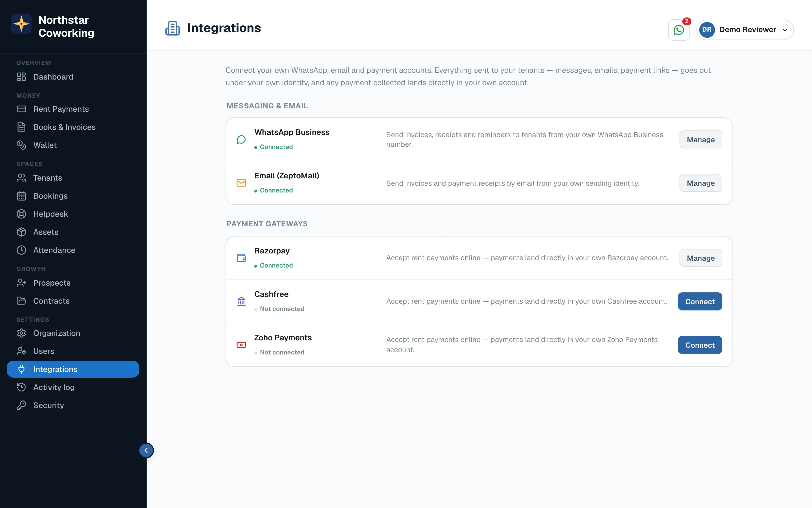Click the Rent Payments card icon
Viewport: 812px width, 508px height.
21,109
